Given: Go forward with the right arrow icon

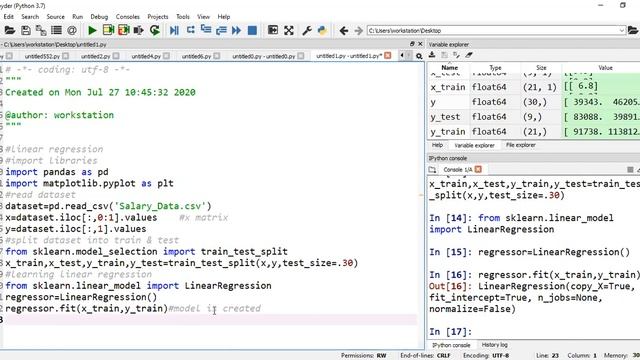Looking at the screenshot, I should click(359, 31).
